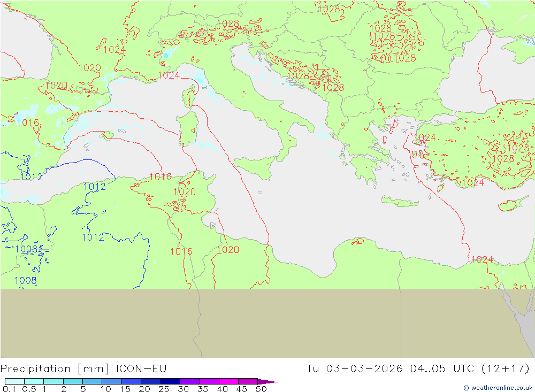535x392 pixels.
Task: Click the red 1016 label over Spain
Action: click(28, 122)
